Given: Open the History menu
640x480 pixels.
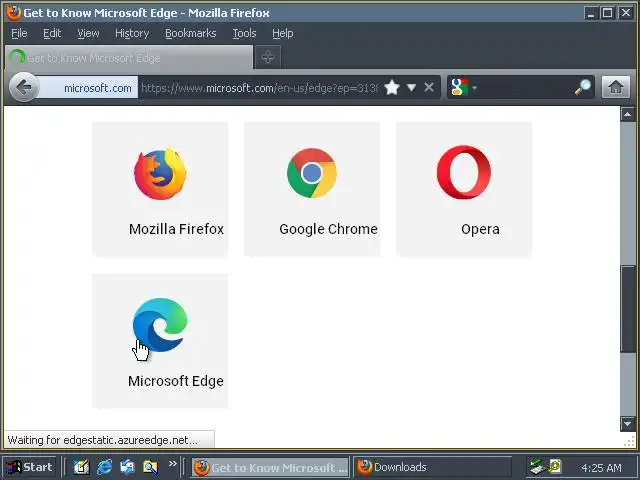Looking at the screenshot, I should click(x=132, y=33).
